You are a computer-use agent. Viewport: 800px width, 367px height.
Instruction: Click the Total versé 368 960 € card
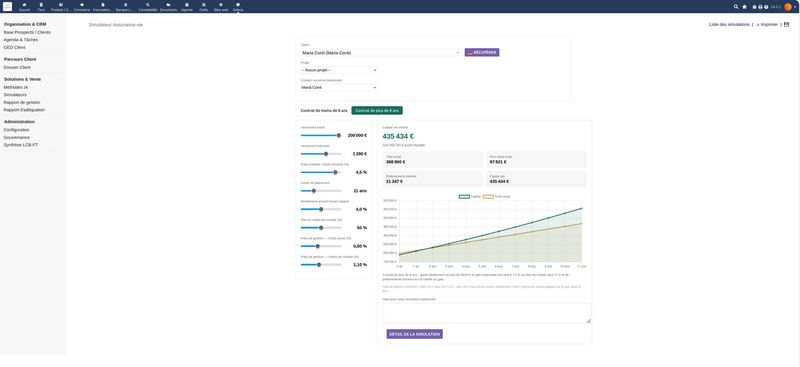pyautogui.click(x=433, y=160)
